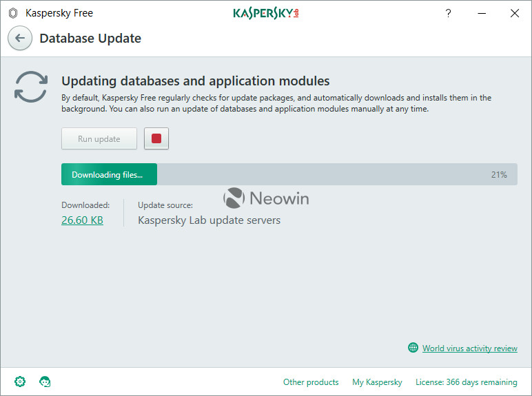This screenshot has height=396, width=532.
Task: Open the Other products link
Action: click(311, 382)
